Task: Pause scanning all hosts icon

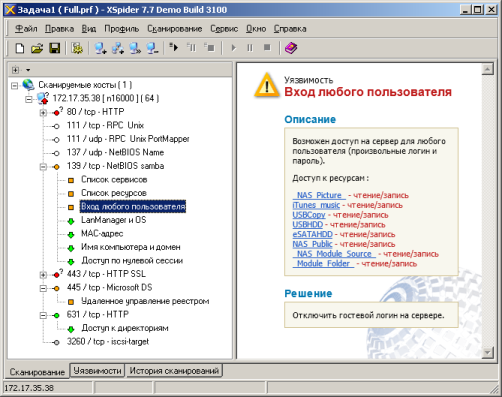Action: coord(192,47)
